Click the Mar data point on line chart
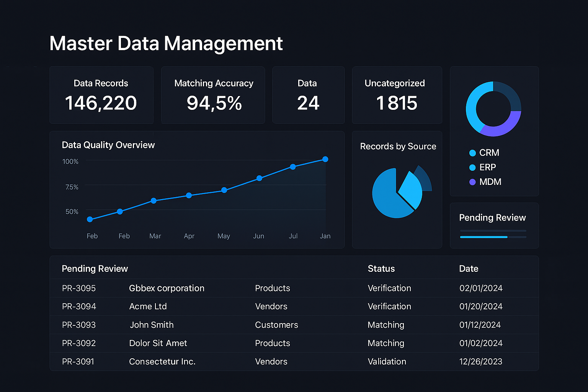Screen dimensions: 588x392 tap(154, 201)
